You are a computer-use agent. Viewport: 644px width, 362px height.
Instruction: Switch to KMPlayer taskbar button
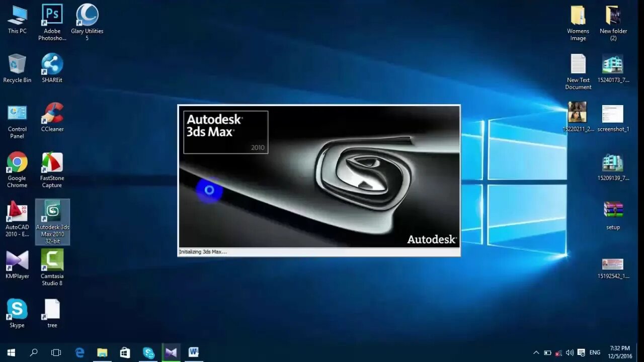point(171,352)
